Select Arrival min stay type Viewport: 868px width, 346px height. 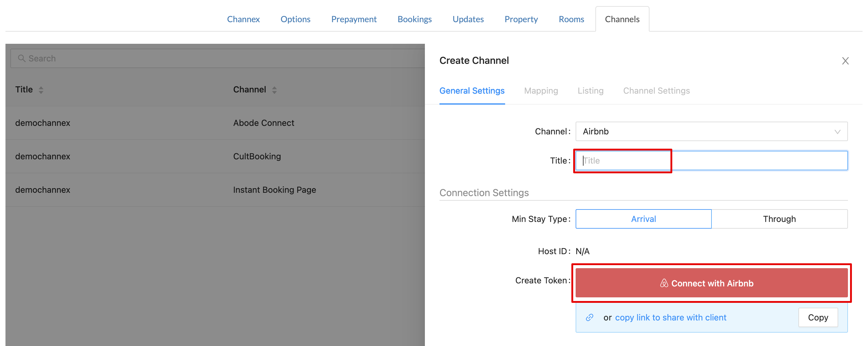click(x=643, y=219)
